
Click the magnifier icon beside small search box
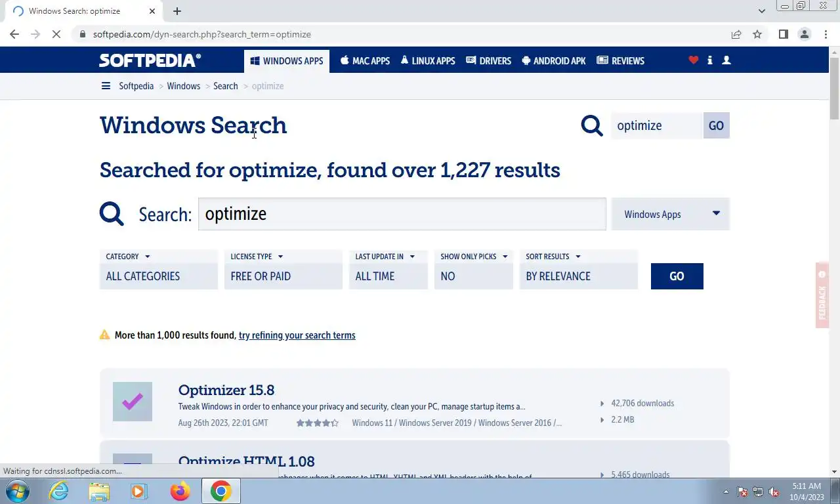click(x=592, y=125)
